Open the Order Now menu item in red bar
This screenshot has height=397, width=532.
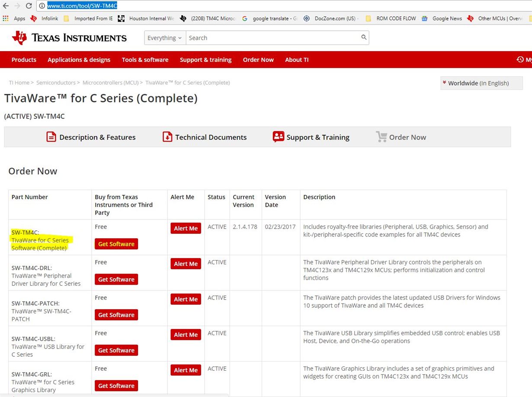(258, 60)
